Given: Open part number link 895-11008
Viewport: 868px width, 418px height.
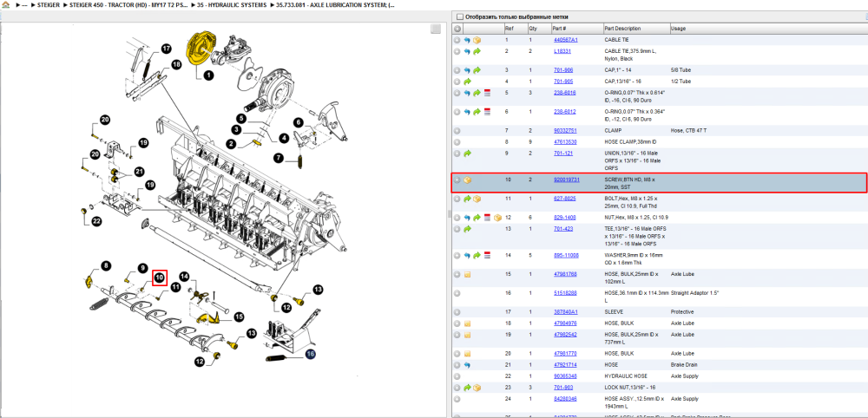Looking at the screenshot, I should pyautogui.click(x=566, y=255).
